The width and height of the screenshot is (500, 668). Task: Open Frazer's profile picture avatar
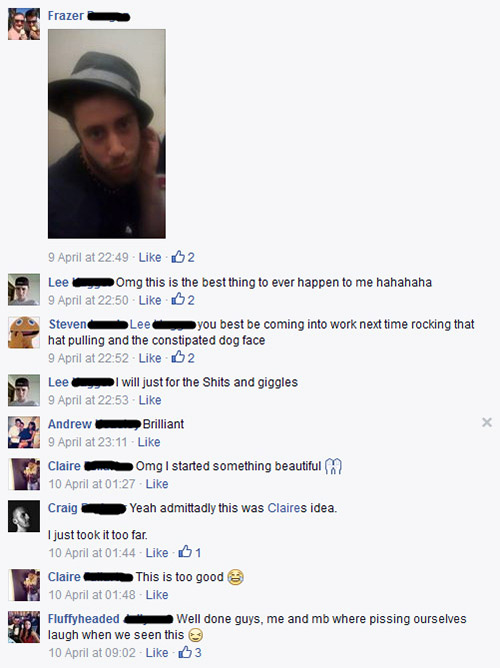point(24,24)
